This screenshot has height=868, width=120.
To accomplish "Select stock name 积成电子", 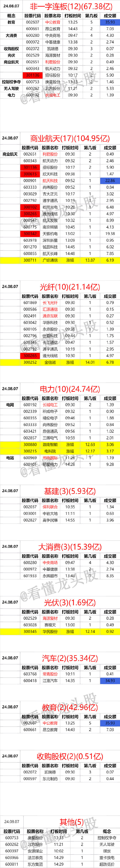I will pyautogui.click(x=50, y=411).
